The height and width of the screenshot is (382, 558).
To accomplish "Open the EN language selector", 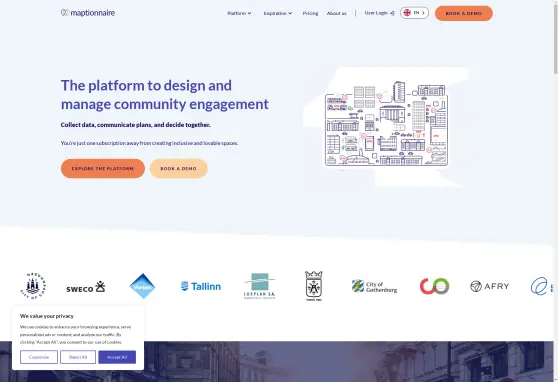I will click(x=414, y=13).
